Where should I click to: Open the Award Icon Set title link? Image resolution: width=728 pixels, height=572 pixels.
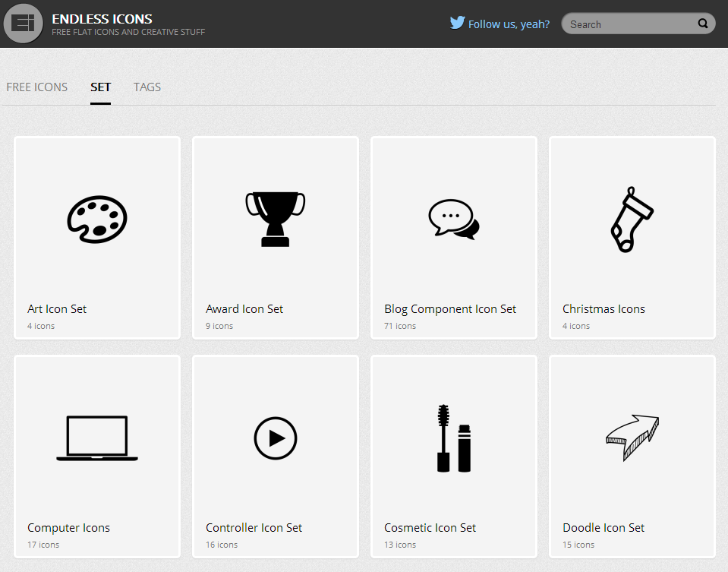[244, 309]
